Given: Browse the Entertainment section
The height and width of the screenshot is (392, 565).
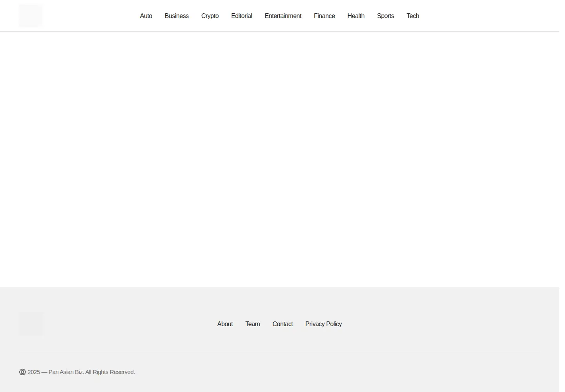Looking at the screenshot, I should click(283, 16).
